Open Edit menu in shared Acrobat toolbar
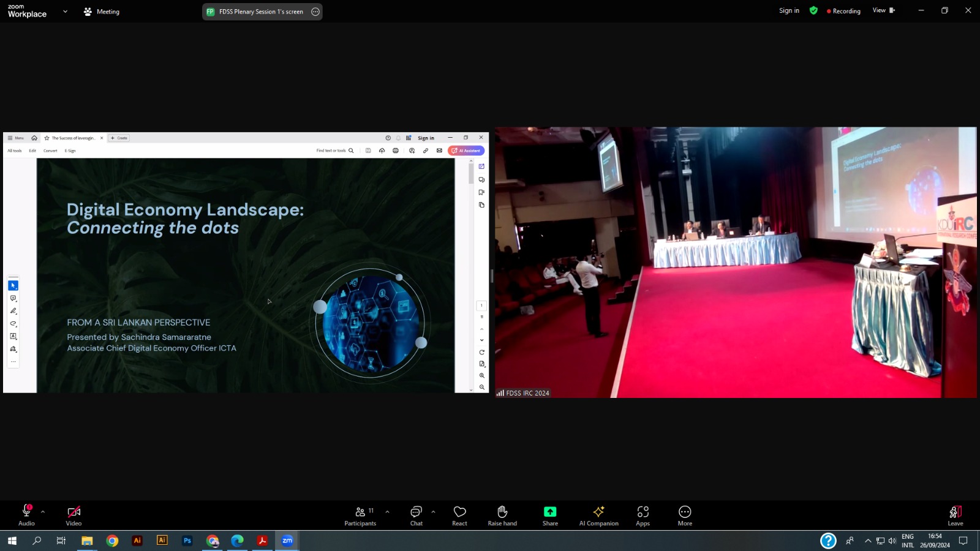980x551 pixels. coord(32,151)
